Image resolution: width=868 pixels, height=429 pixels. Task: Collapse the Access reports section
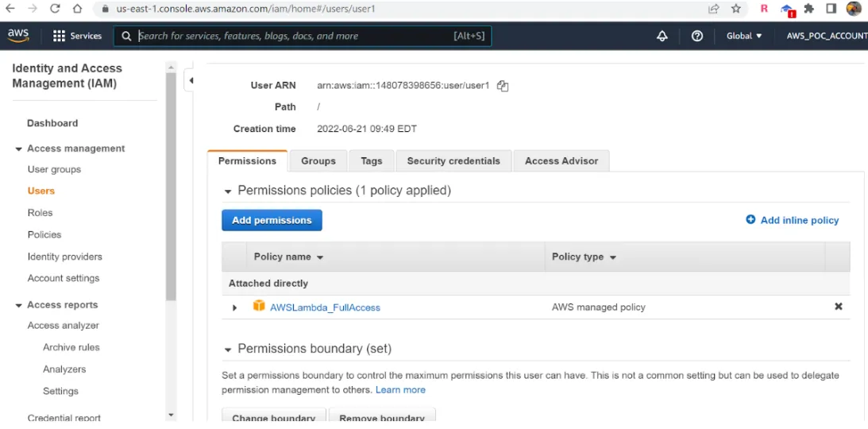pos(18,306)
